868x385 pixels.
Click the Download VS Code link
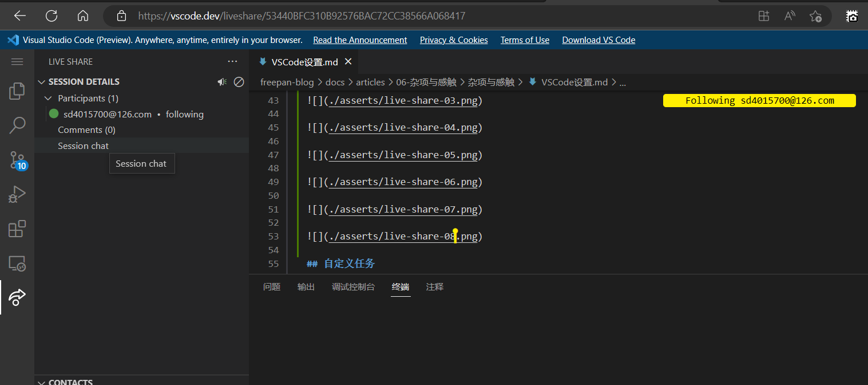coord(599,40)
